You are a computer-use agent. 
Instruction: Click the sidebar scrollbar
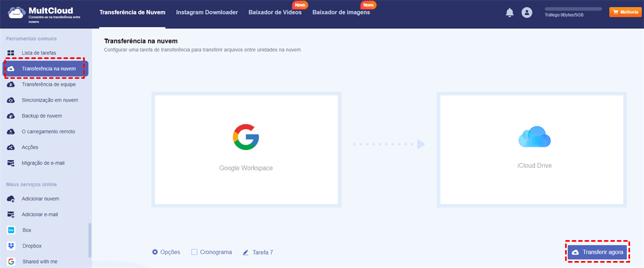pos(90,240)
